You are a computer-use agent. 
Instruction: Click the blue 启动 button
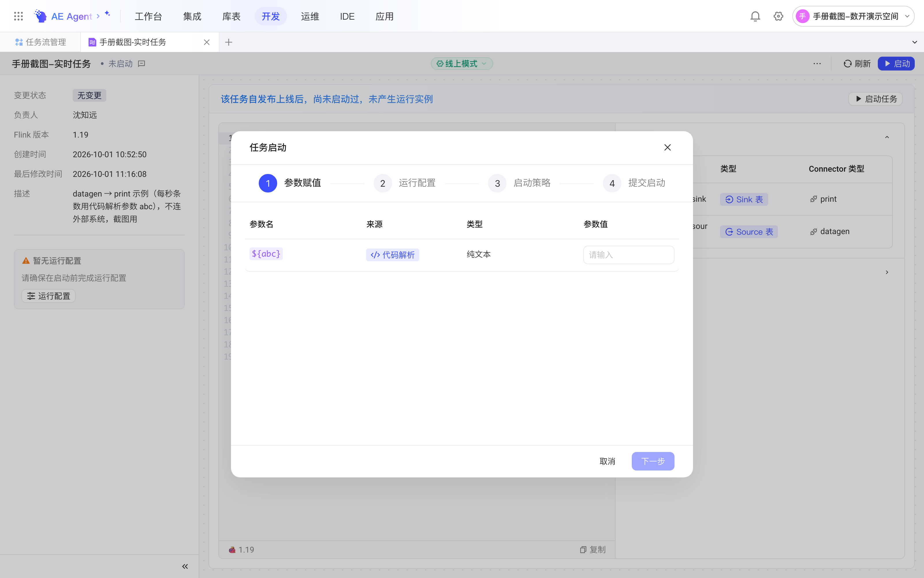(896, 64)
